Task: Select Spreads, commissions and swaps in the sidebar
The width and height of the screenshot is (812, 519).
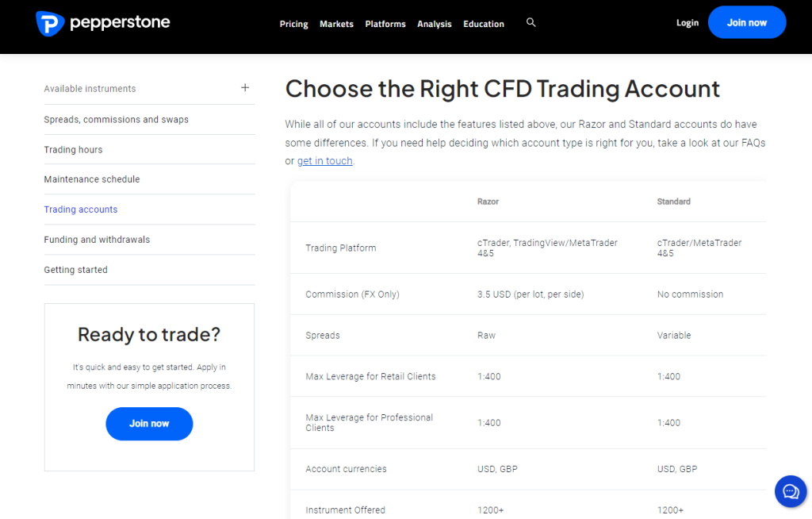Action: click(x=116, y=119)
